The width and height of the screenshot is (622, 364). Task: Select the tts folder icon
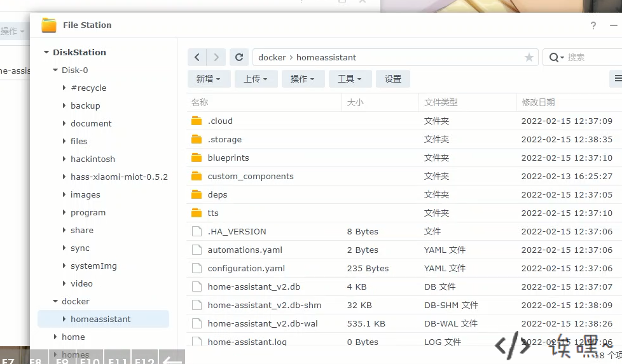coord(197,213)
